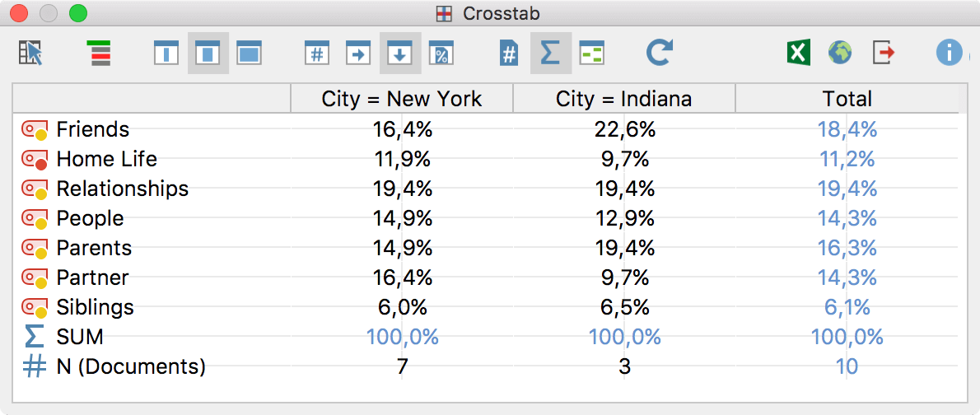980x415 pixels.
Task: Change code name display options icon
Action: tap(591, 54)
